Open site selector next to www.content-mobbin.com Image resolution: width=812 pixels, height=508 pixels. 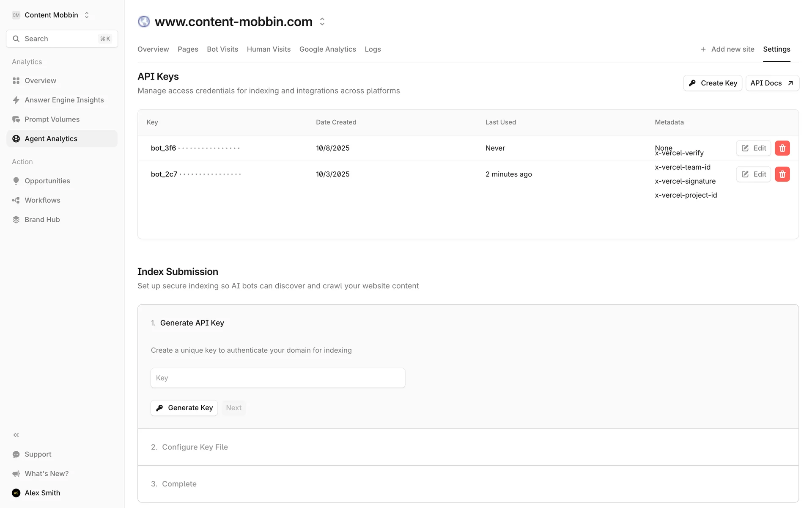pos(322,22)
